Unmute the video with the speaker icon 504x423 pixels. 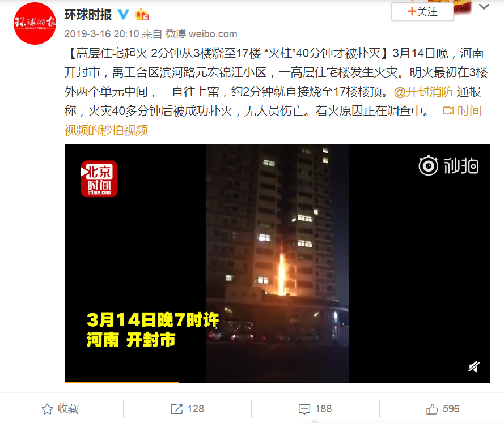[474, 366]
